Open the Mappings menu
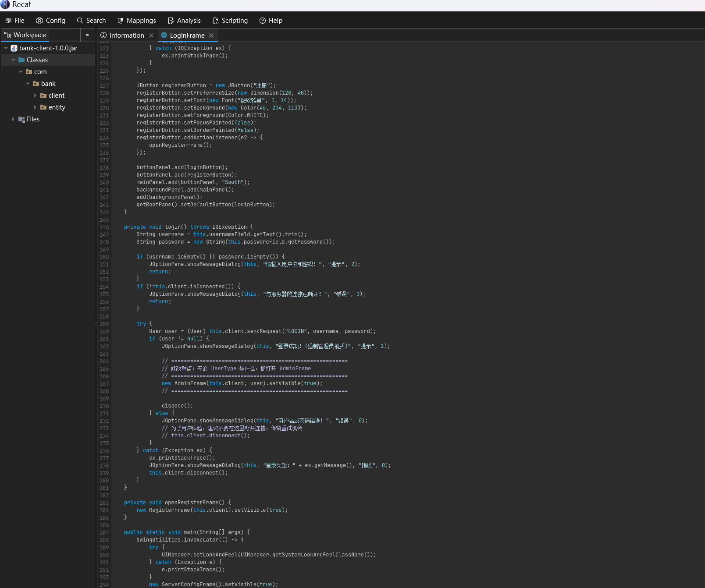The image size is (705, 588). click(137, 21)
